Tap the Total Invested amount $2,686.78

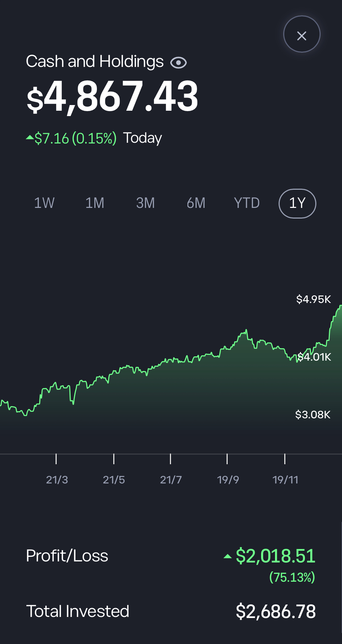[275, 612]
